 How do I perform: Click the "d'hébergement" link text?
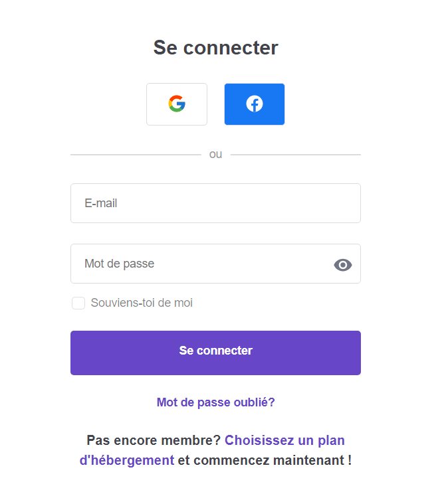pyautogui.click(x=126, y=460)
